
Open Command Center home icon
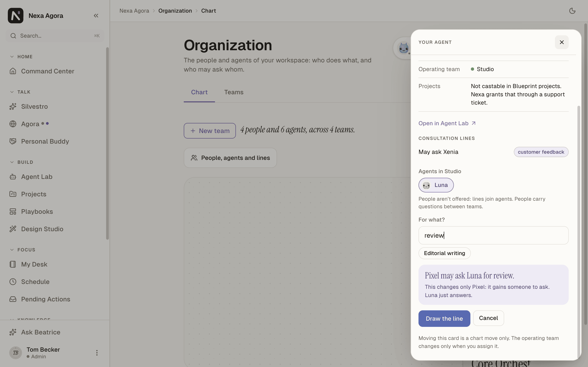(x=13, y=71)
